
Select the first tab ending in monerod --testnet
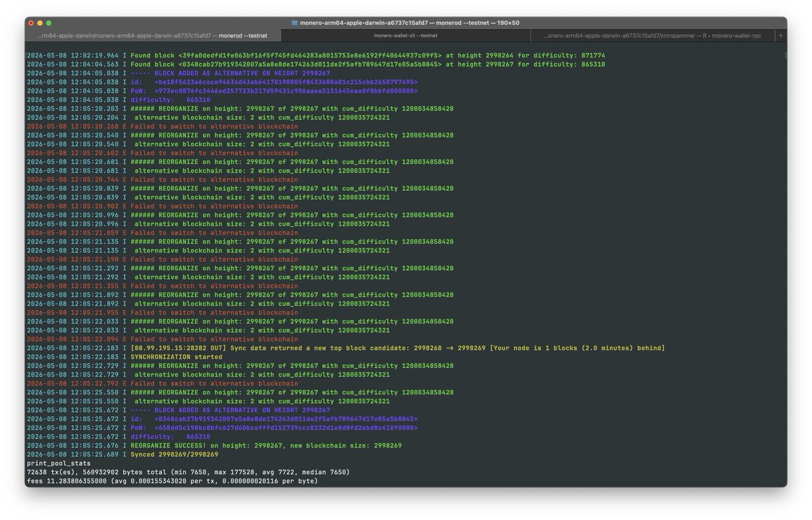pos(152,35)
